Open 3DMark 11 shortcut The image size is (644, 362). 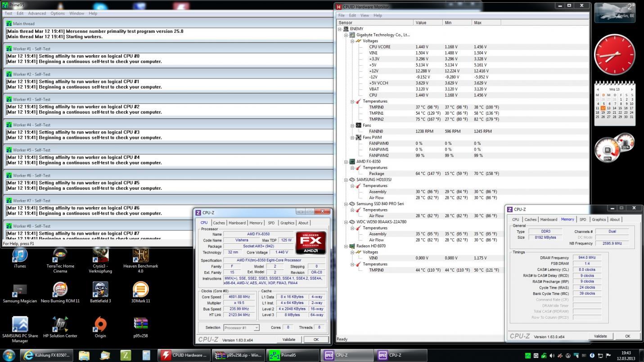(x=140, y=293)
